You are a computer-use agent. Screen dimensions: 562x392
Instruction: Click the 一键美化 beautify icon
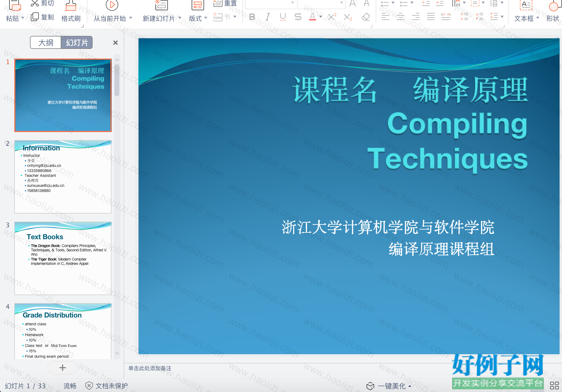(370, 386)
